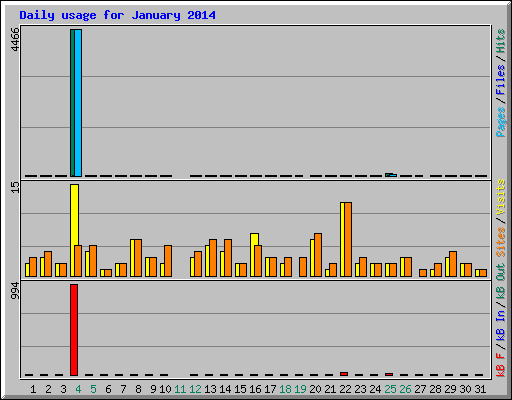Screen dimensions: 512x400
Task: Click the tall cyan pages bar on day 4
Action: click(x=78, y=103)
